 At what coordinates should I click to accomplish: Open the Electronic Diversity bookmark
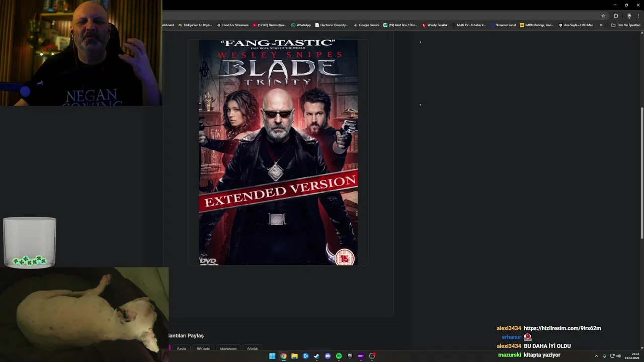tap(331, 25)
